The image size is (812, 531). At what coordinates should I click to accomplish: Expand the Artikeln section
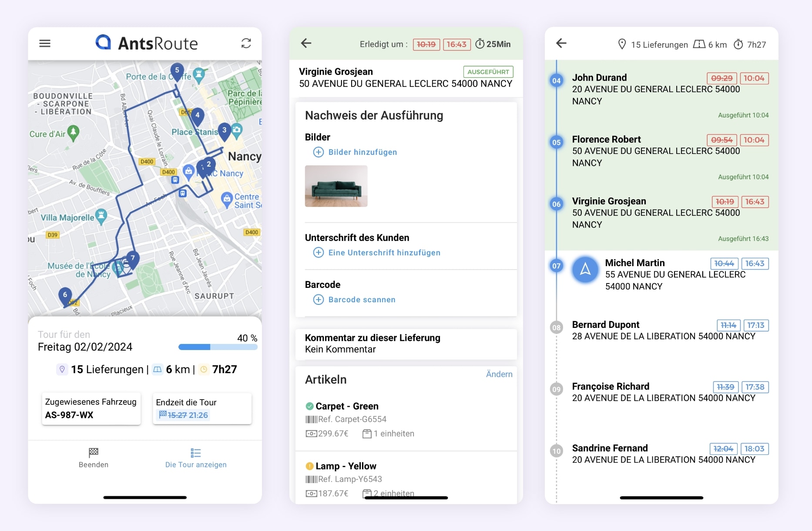coord(325,379)
